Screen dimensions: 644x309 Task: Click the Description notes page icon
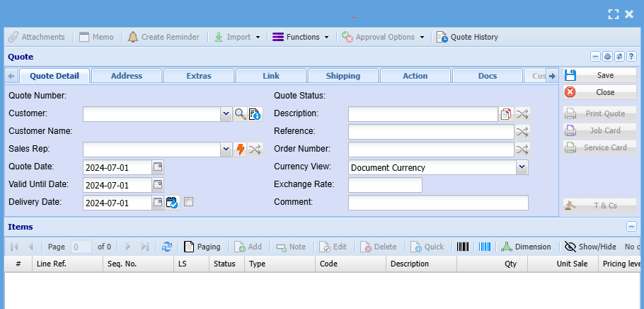(x=506, y=113)
